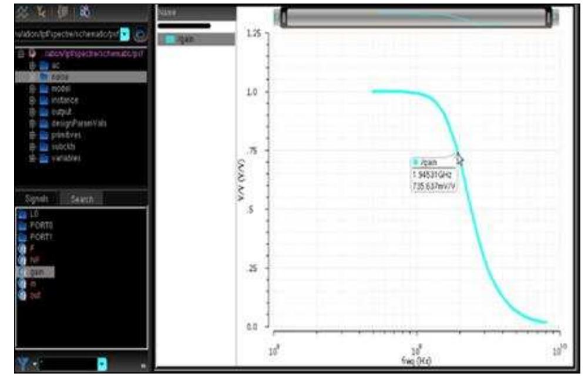Select the first toolbar tool icon
This screenshot has width=588, height=380.
[x=22, y=11]
